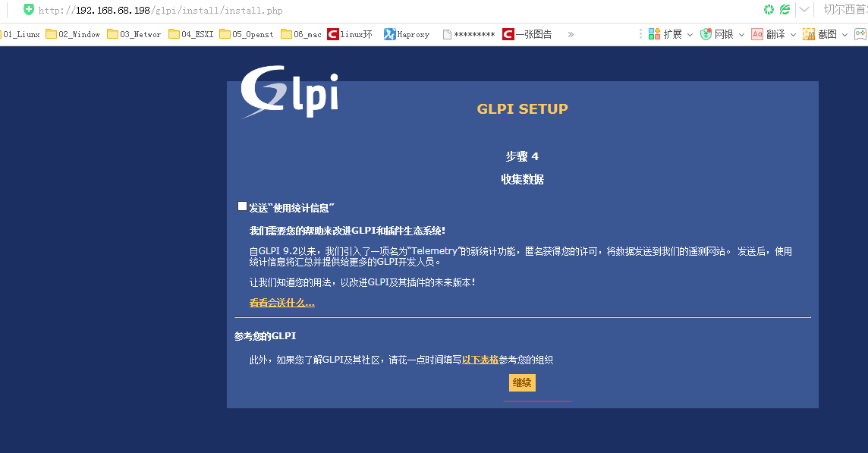
Task: Open the 01_Liunx bookmark folder
Action: [x=20, y=34]
